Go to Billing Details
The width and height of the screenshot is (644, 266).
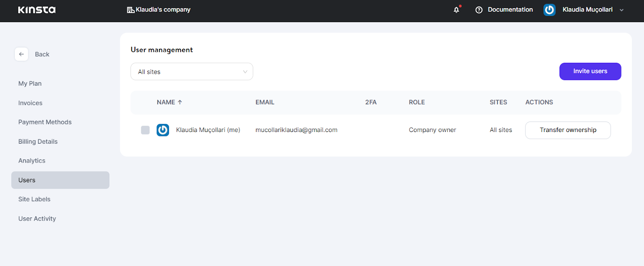[x=38, y=141]
